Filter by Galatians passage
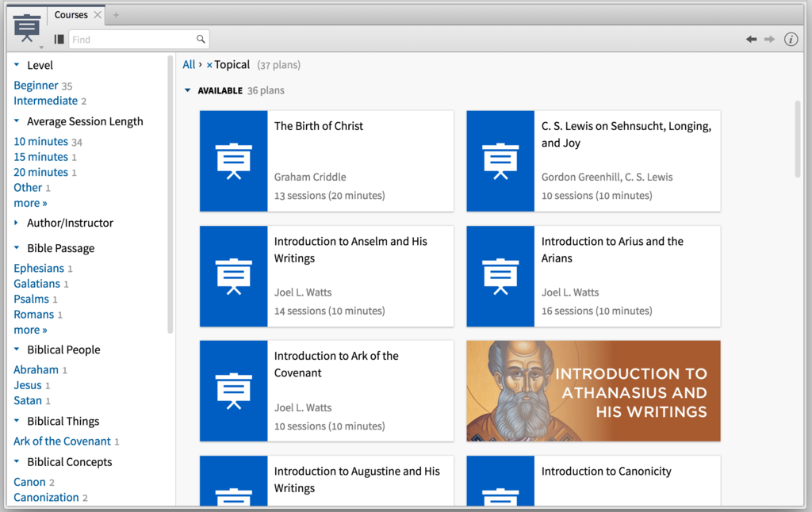The height and width of the screenshot is (512, 812). pyautogui.click(x=36, y=284)
